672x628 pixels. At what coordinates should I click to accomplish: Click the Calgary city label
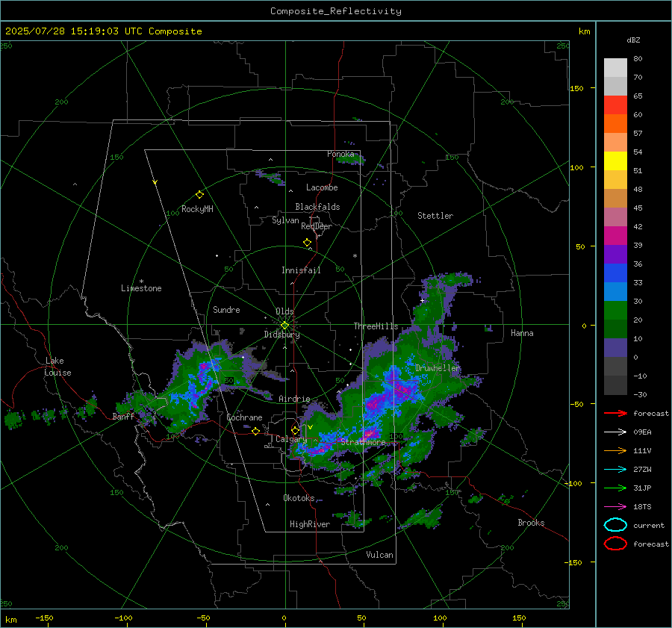(291, 439)
